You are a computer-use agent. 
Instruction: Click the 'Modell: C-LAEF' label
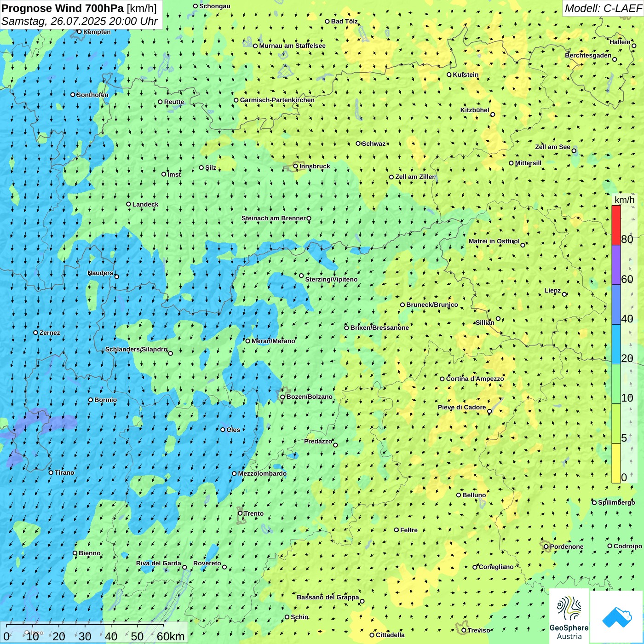[603, 8]
